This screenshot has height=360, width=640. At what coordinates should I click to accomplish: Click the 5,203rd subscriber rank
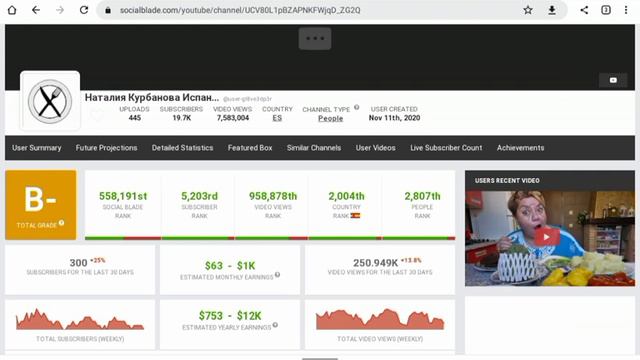(199, 196)
